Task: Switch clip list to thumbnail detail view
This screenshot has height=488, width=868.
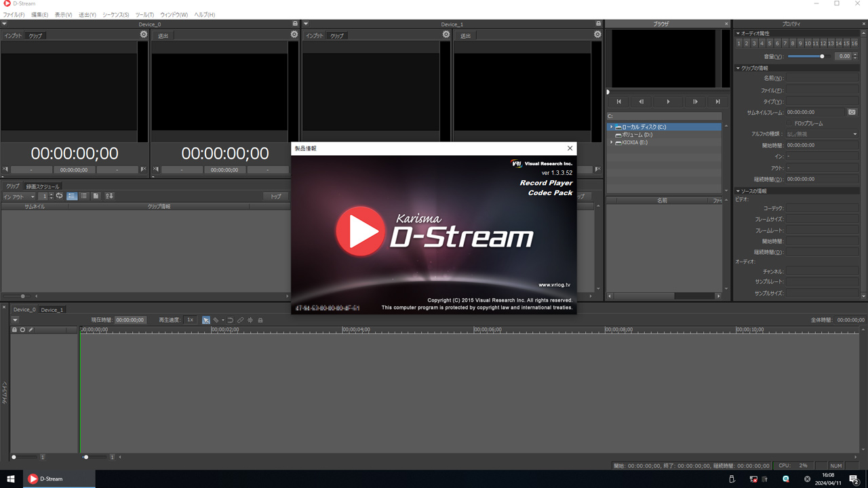Action: pyautogui.click(x=72, y=197)
